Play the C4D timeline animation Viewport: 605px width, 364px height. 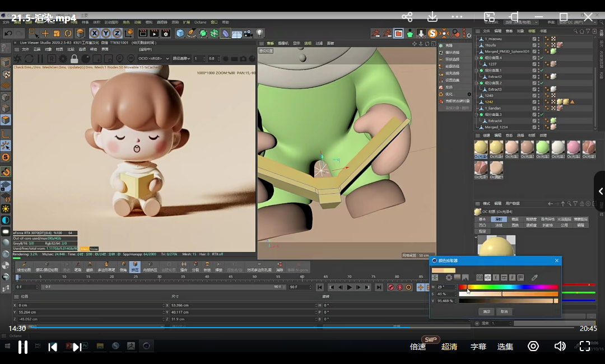349,287
